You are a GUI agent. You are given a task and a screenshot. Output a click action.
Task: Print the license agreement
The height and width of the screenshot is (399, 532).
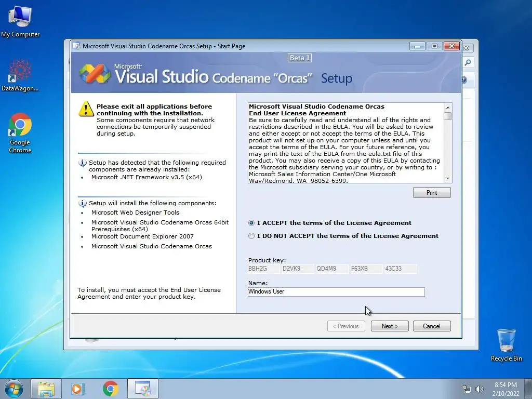click(432, 192)
